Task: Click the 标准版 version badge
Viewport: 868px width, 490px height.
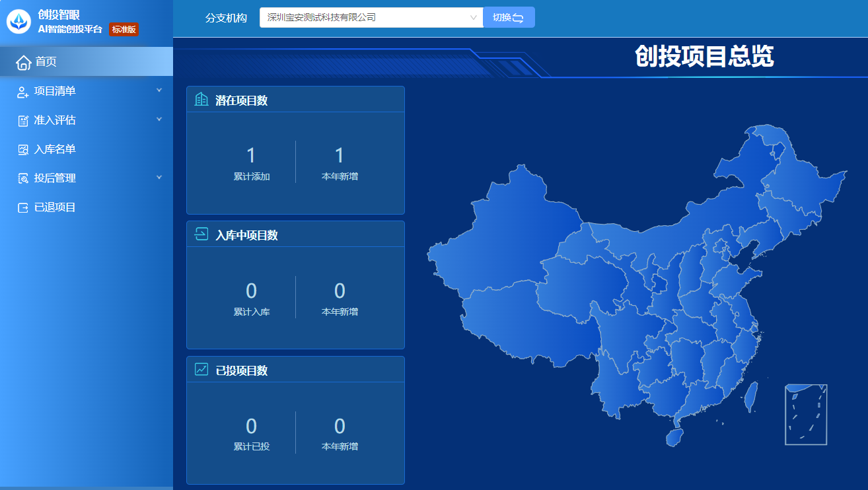Action: 124,30
